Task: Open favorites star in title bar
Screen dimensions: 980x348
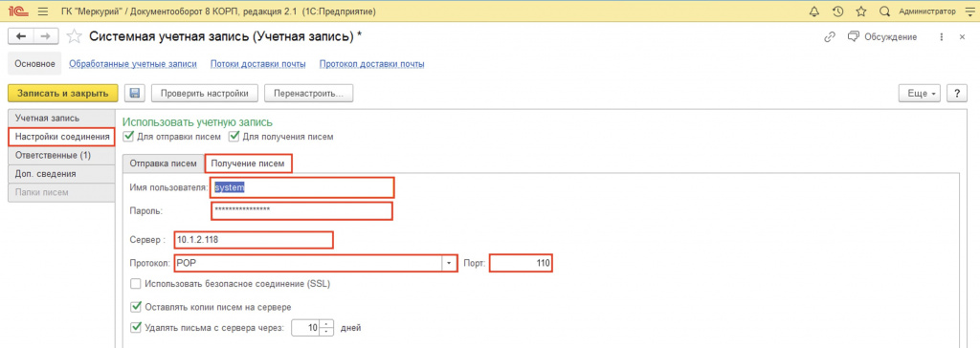Action: coord(860,11)
